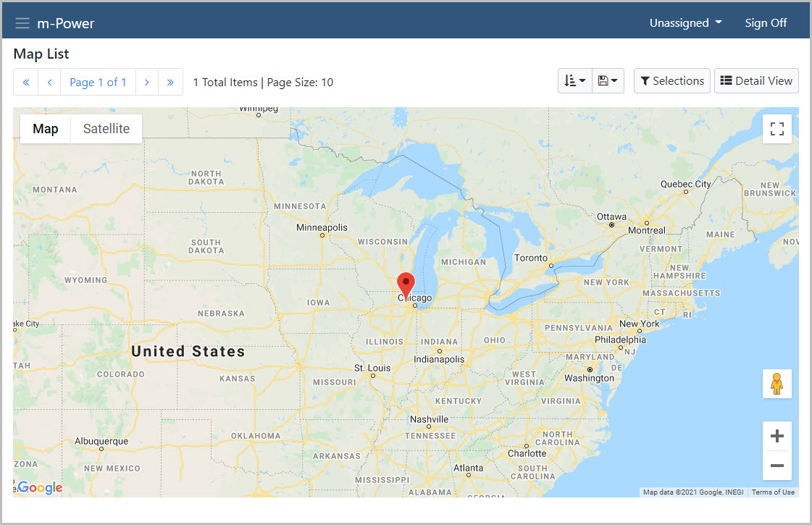
Task: Open the Google logo link
Action: pyautogui.click(x=40, y=487)
